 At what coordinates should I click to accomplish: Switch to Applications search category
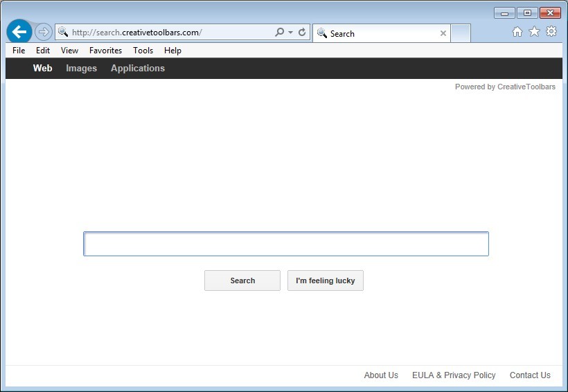click(x=138, y=68)
